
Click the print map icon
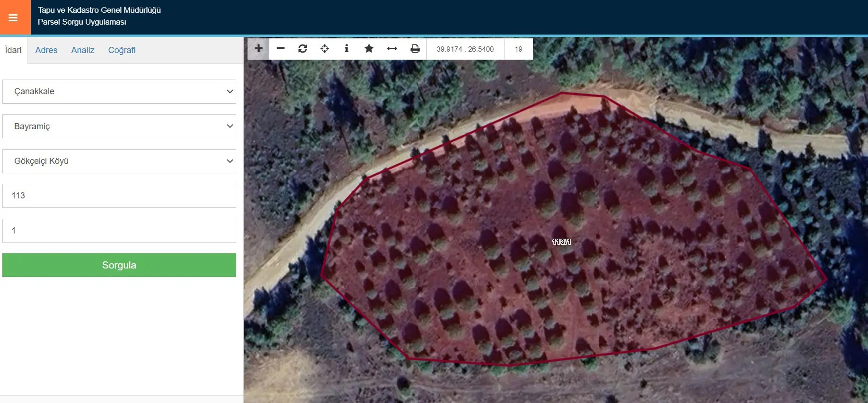point(415,48)
